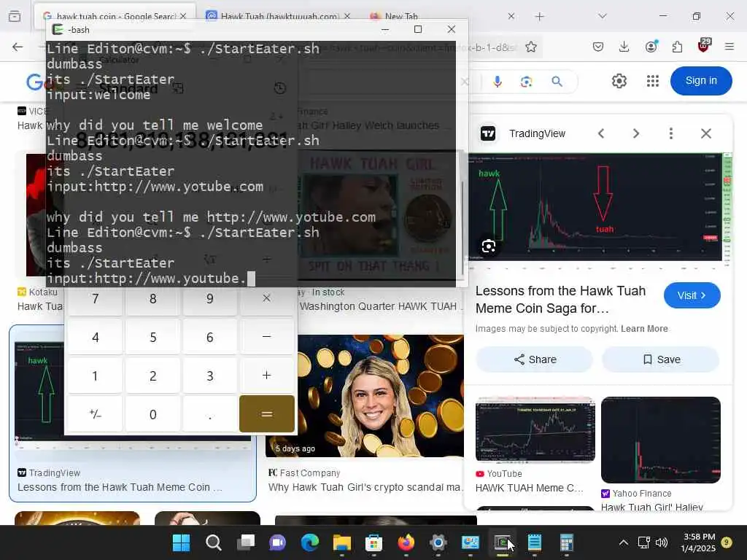This screenshot has width=747, height=560.
Task: Open Windows taskbar search
Action: point(214,542)
